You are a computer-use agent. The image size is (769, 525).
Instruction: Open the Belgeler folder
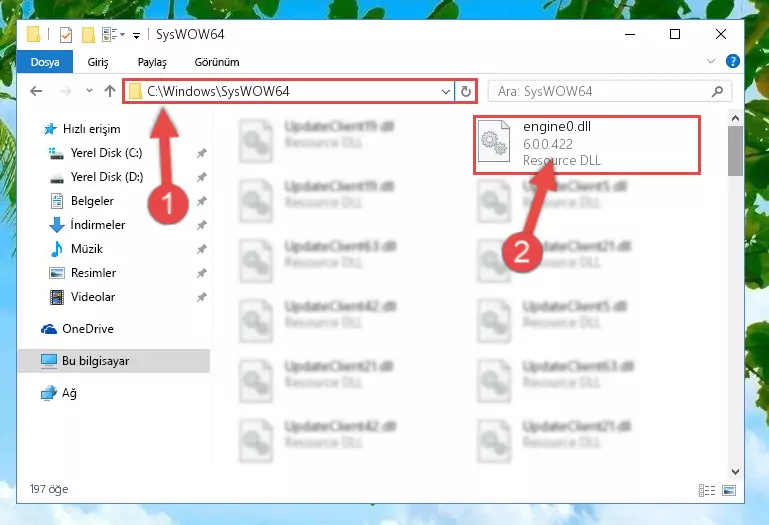(x=92, y=201)
